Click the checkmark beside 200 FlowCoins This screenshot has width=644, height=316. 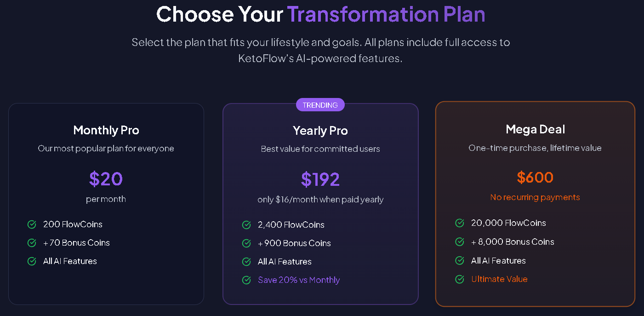(31, 224)
